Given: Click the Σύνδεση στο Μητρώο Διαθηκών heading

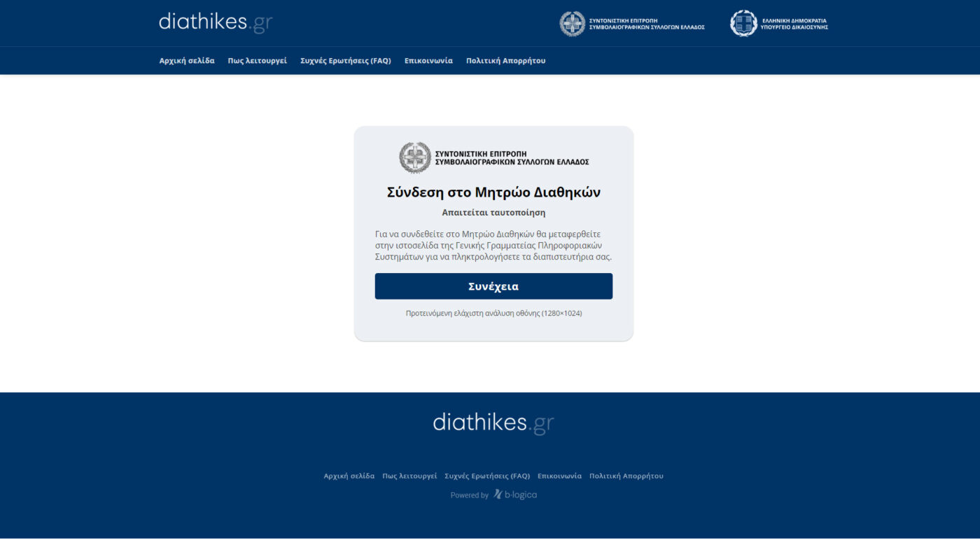Looking at the screenshot, I should pyautogui.click(x=493, y=192).
